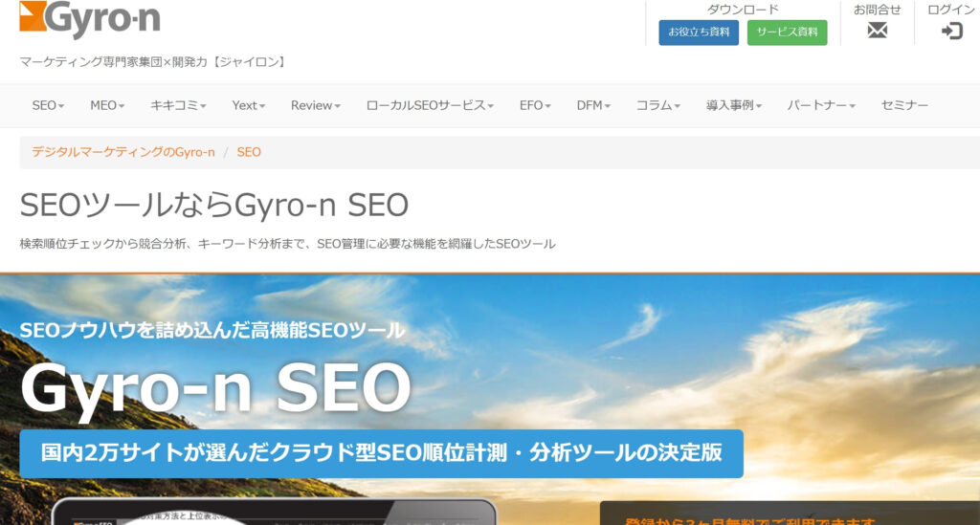The image size is (980, 525).
Task: Follow breadcrumb デジタルマーケティングのGyro-n
Action: pyautogui.click(x=123, y=152)
